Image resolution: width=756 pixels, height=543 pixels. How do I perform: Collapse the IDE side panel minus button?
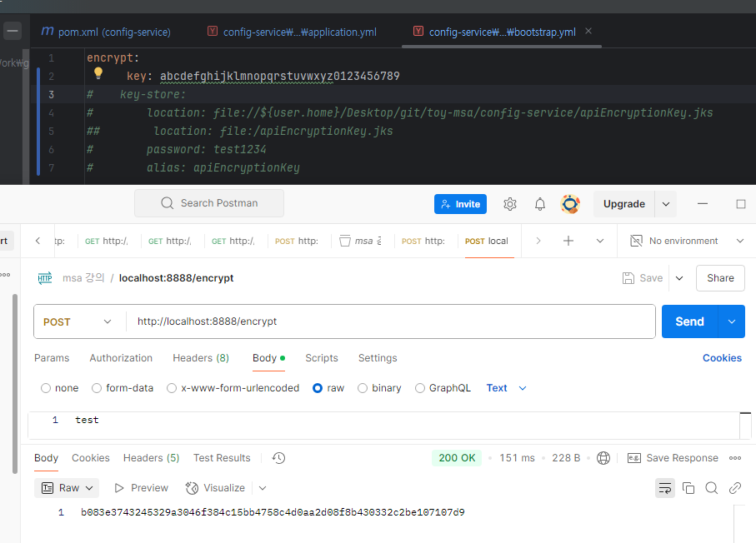coord(13,31)
